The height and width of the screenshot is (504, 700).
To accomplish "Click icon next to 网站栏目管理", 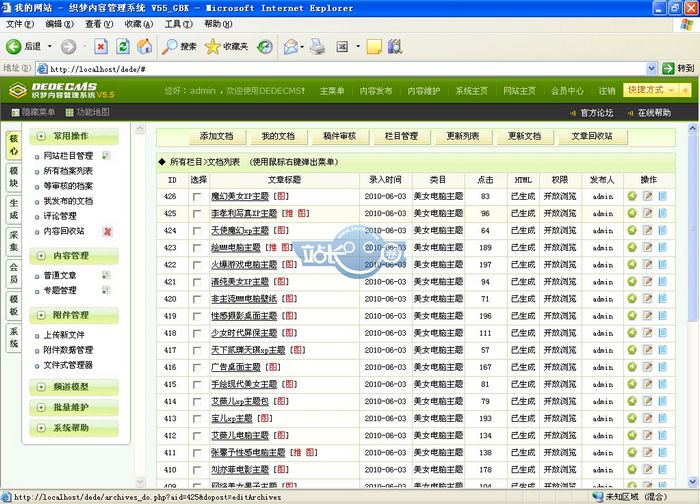I will click(x=106, y=155).
